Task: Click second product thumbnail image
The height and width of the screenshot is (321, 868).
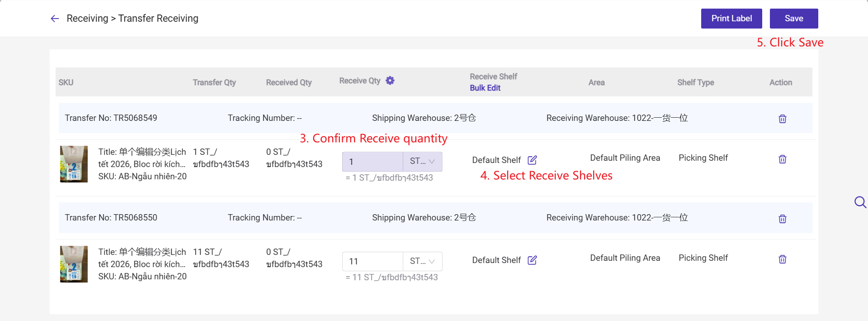Action: point(74,264)
